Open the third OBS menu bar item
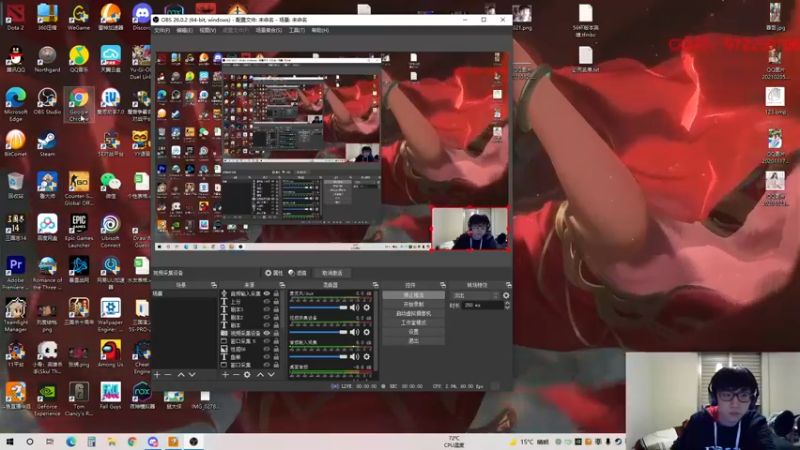The width and height of the screenshot is (800, 450). tap(207, 31)
